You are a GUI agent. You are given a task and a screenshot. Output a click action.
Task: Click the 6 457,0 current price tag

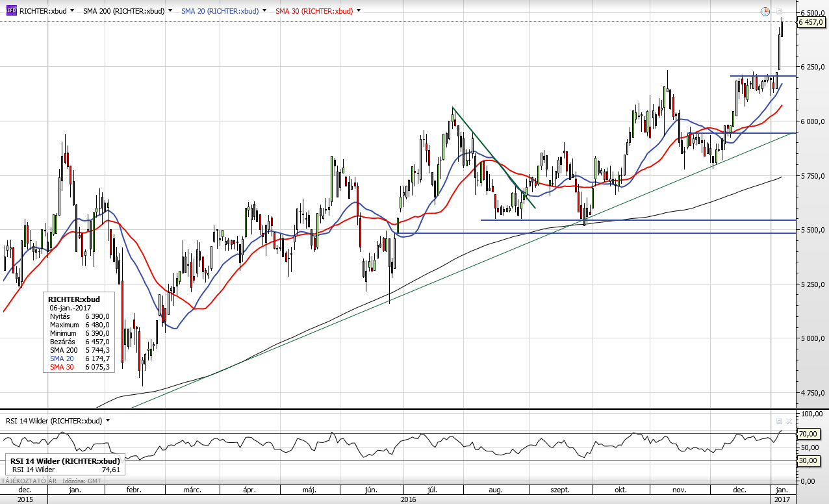click(811, 22)
